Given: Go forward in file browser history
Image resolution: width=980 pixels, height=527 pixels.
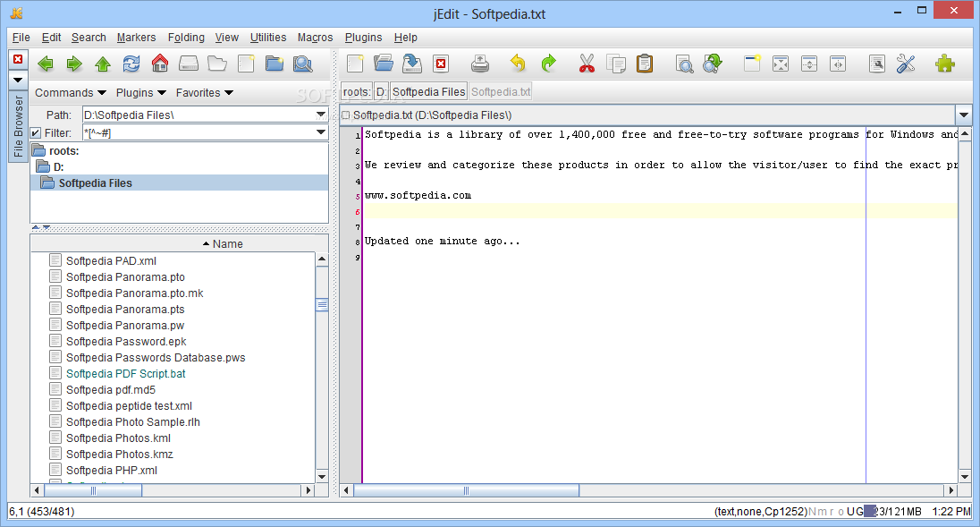Looking at the screenshot, I should tap(74, 64).
